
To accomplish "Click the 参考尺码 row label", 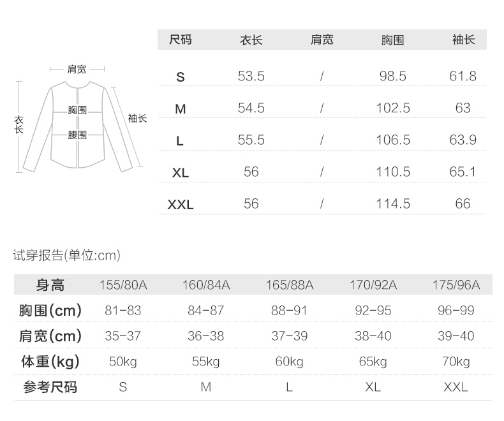I will point(50,387).
